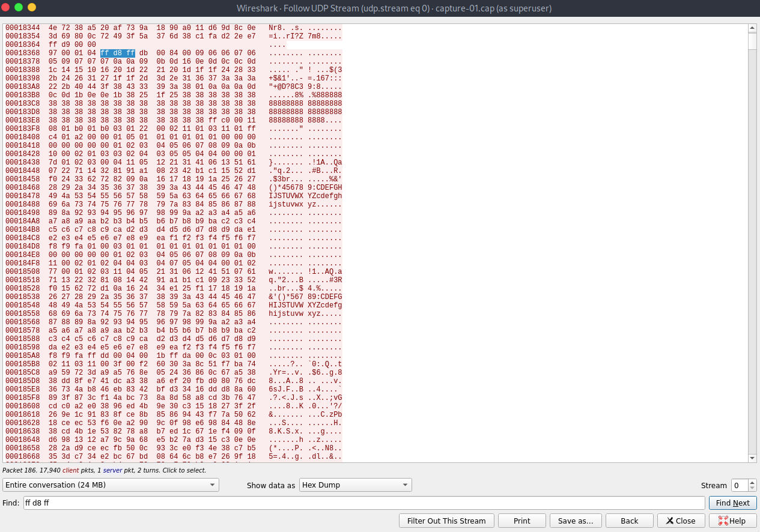This screenshot has height=532, width=760.
Task: Open the Show data as Hex Dump dropdown
Action: [x=355, y=485]
